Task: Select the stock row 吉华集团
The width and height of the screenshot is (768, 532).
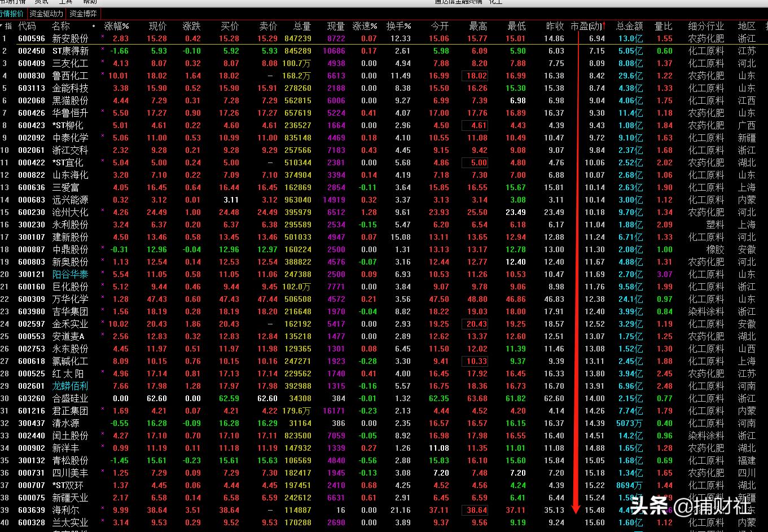Action: (70, 311)
